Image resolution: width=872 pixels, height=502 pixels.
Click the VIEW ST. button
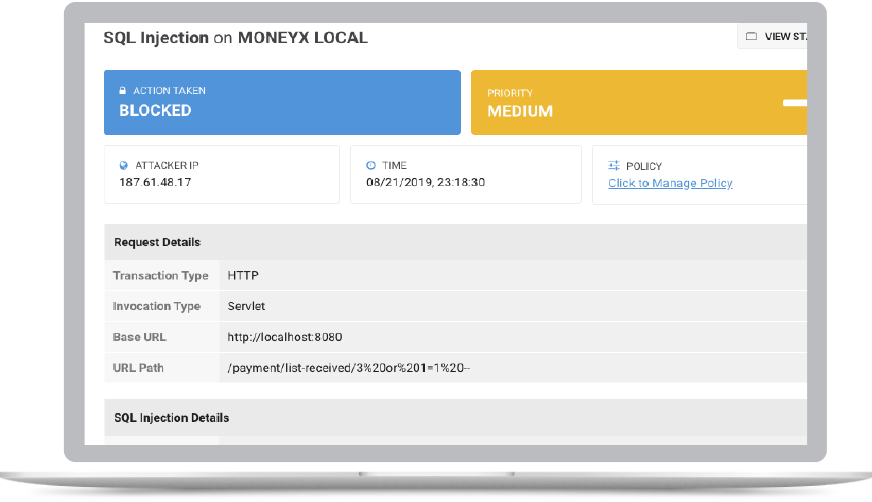pyautogui.click(x=772, y=37)
